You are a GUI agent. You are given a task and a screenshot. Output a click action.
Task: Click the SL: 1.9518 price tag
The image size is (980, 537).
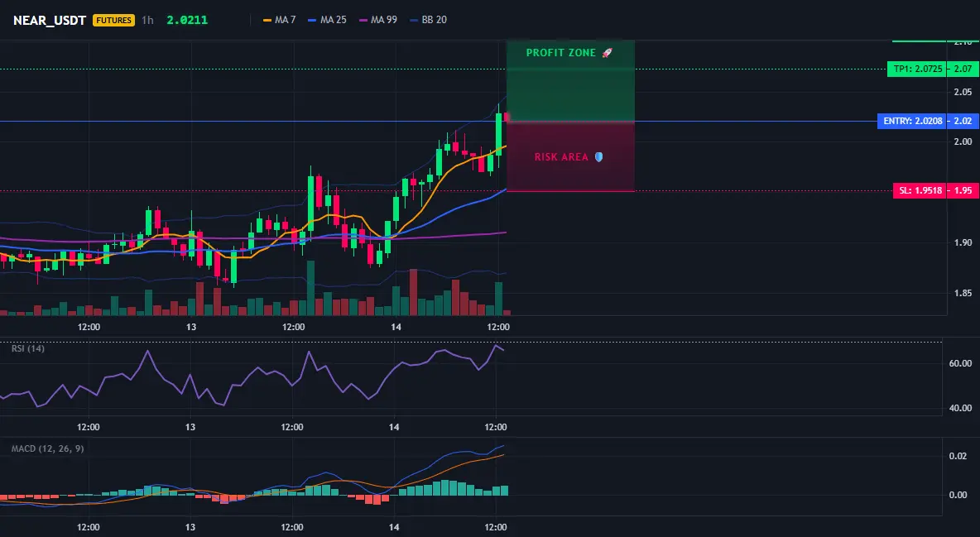(x=920, y=190)
